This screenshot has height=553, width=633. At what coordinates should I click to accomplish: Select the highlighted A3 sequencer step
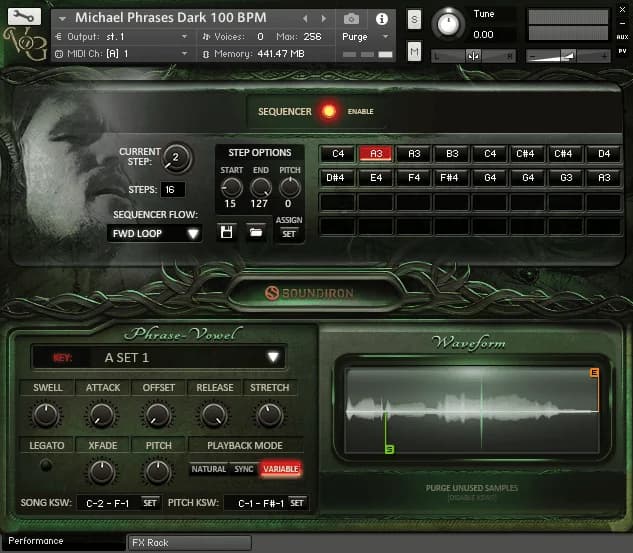376,154
